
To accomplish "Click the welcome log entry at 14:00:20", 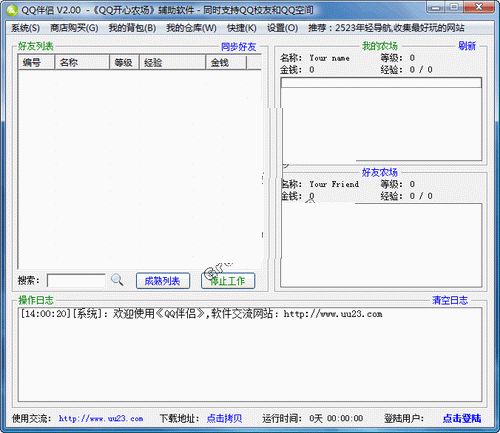I will 201,314.
